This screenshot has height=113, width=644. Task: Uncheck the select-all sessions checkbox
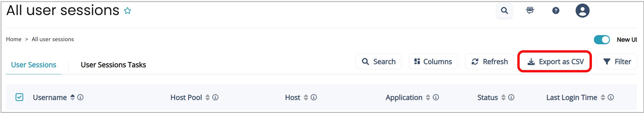coord(19,97)
